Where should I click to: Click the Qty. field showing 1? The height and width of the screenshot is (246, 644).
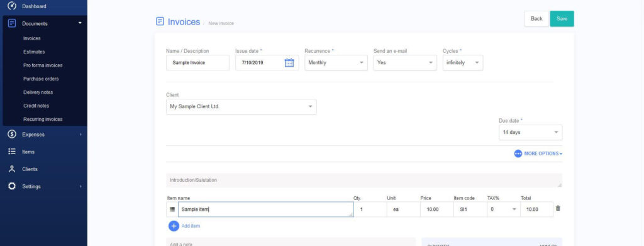[370, 210]
